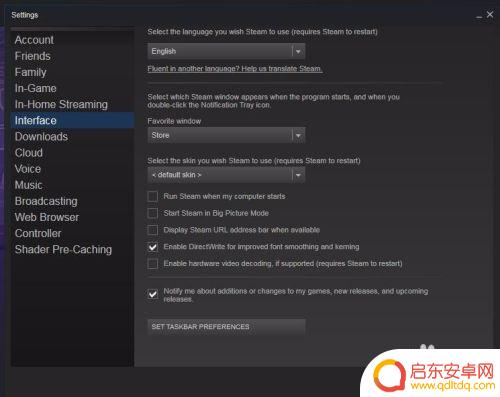Image resolution: width=500 pixels, height=397 pixels.
Task: Open the English language dropdown
Action: pos(226,51)
